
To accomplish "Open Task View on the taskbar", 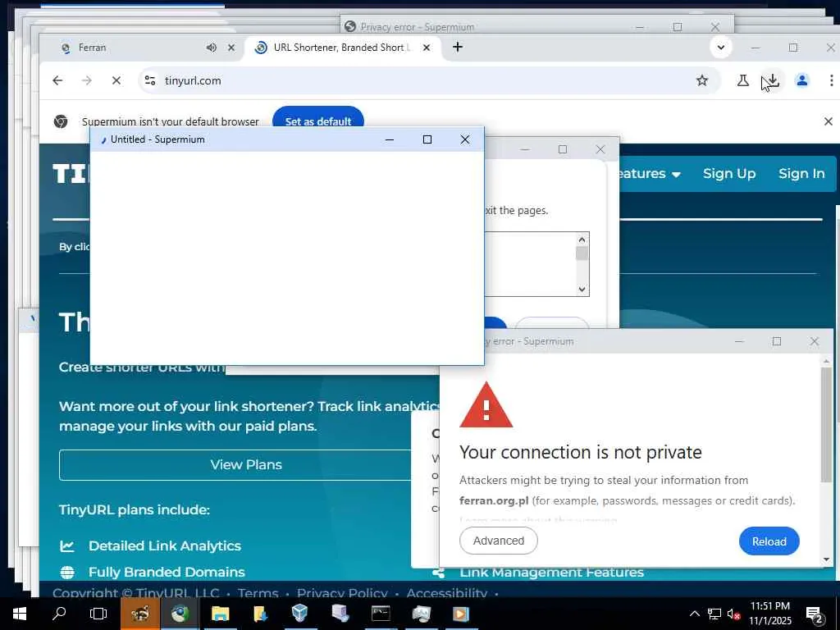I will pyautogui.click(x=98, y=614).
